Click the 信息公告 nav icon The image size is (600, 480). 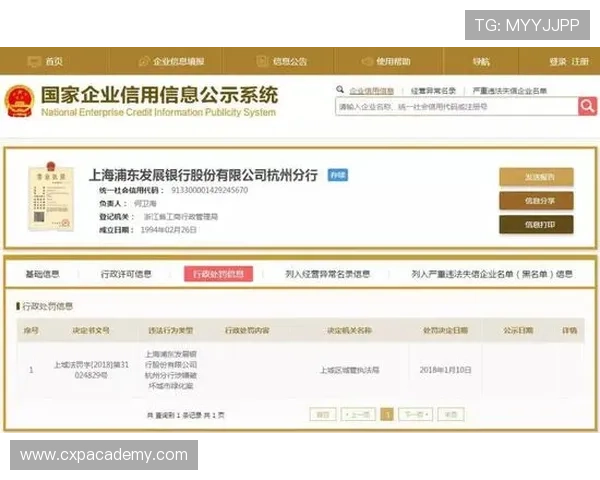pyautogui.click(x=262, y=61)
